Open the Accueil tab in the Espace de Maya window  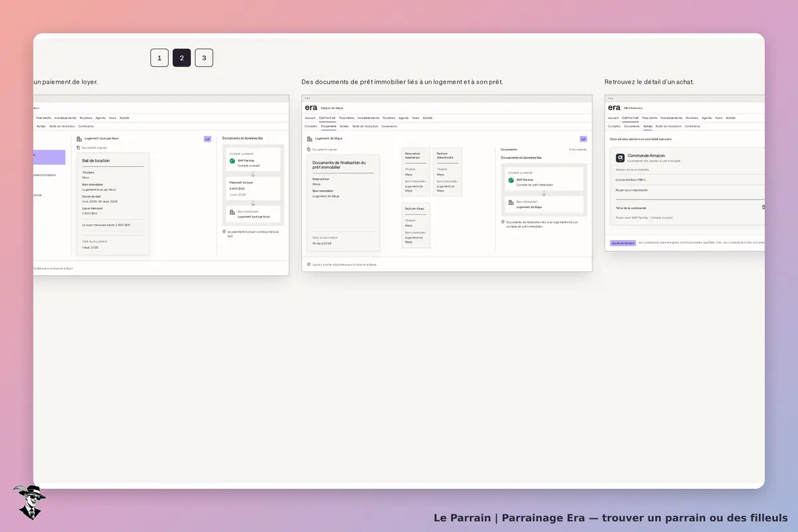(311, 118)
